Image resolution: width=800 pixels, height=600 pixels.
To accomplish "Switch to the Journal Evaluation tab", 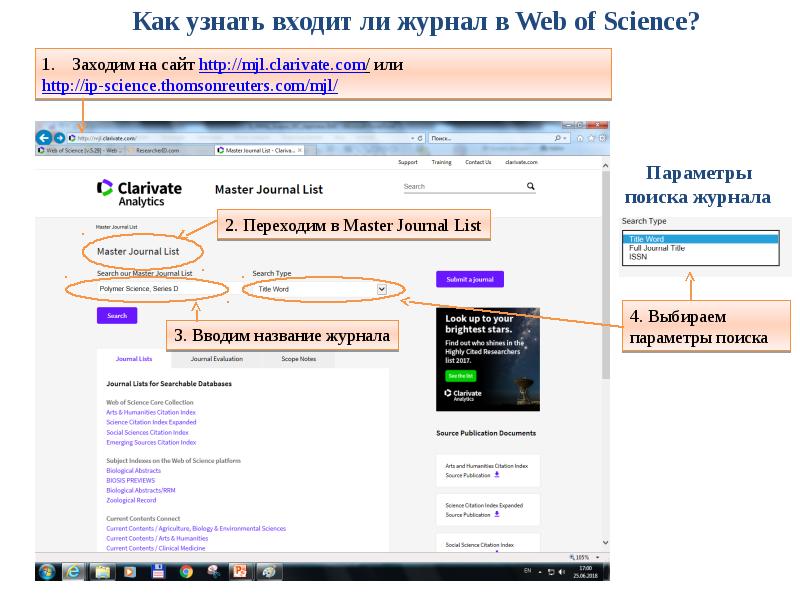I will tap(216, 360).
